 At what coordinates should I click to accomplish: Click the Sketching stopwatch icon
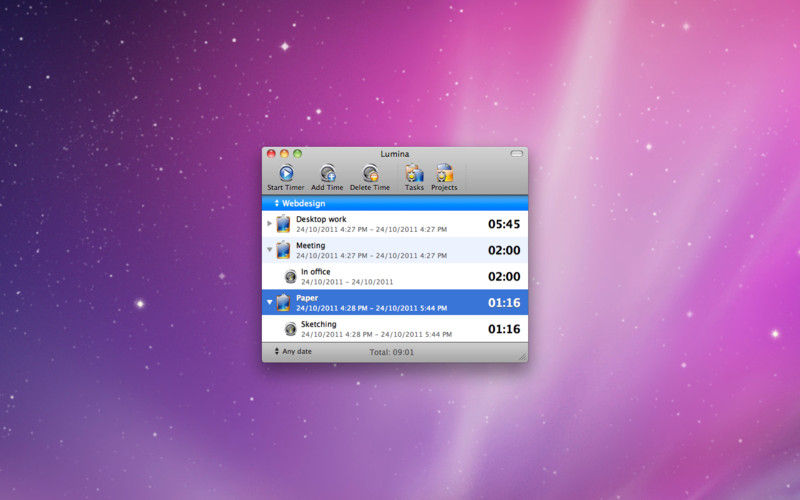(290, 329)
